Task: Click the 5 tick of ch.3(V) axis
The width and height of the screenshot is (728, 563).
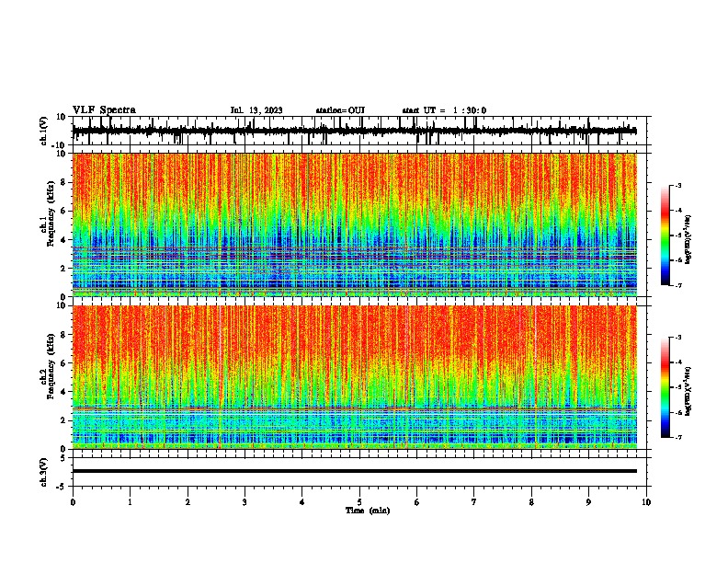Action: [x=64, y=458]
